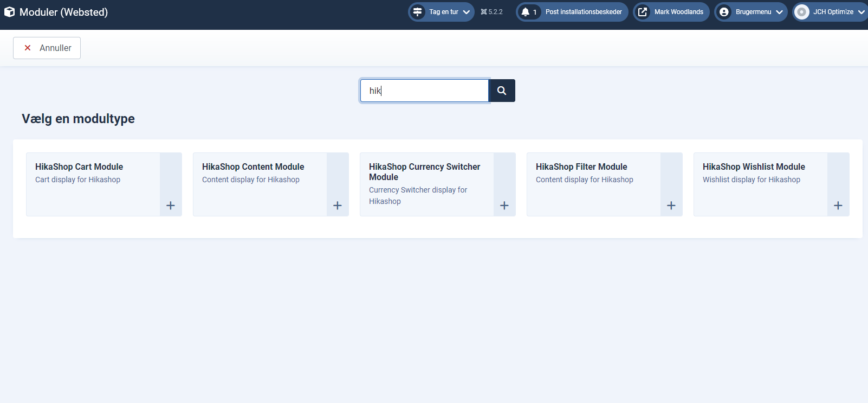Click the magnifying glass search button
The image size is (868, 403).
502,91
